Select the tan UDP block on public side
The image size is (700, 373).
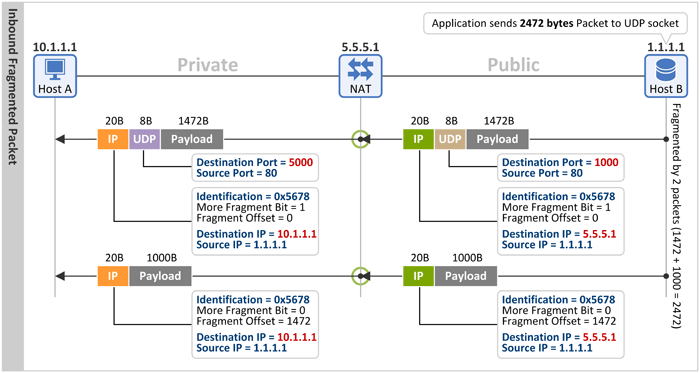tap(450, 139)
